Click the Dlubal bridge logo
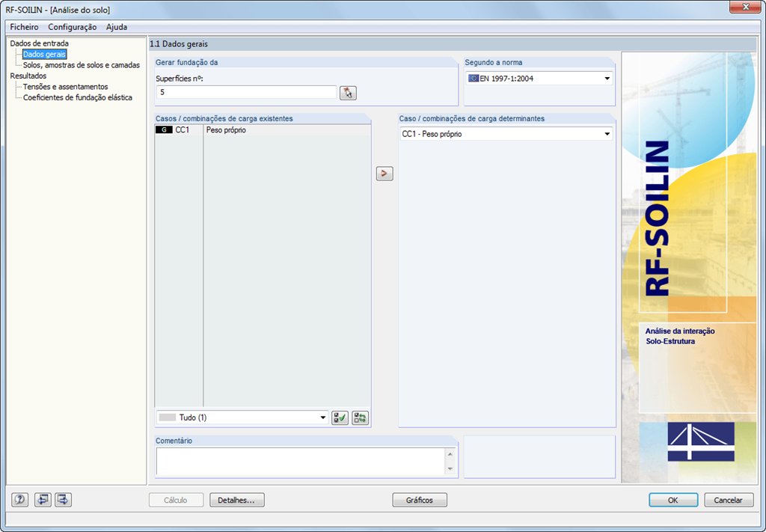 point(700,441)
